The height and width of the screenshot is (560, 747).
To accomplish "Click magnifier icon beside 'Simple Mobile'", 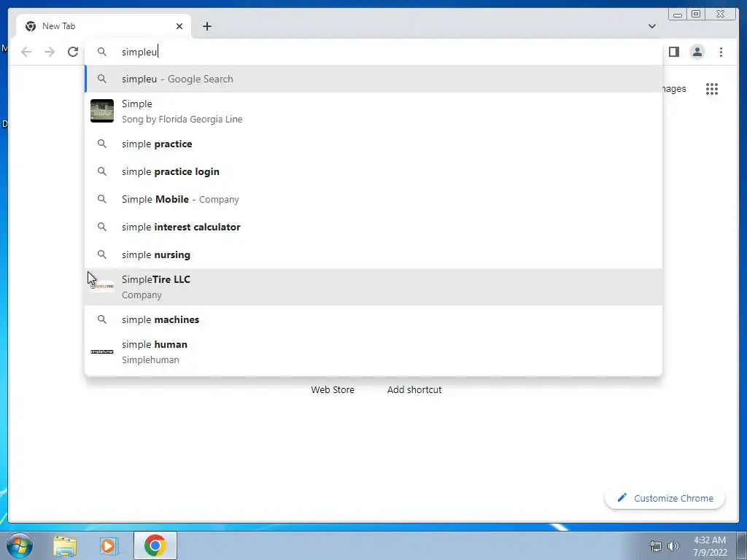I will 102,199.
